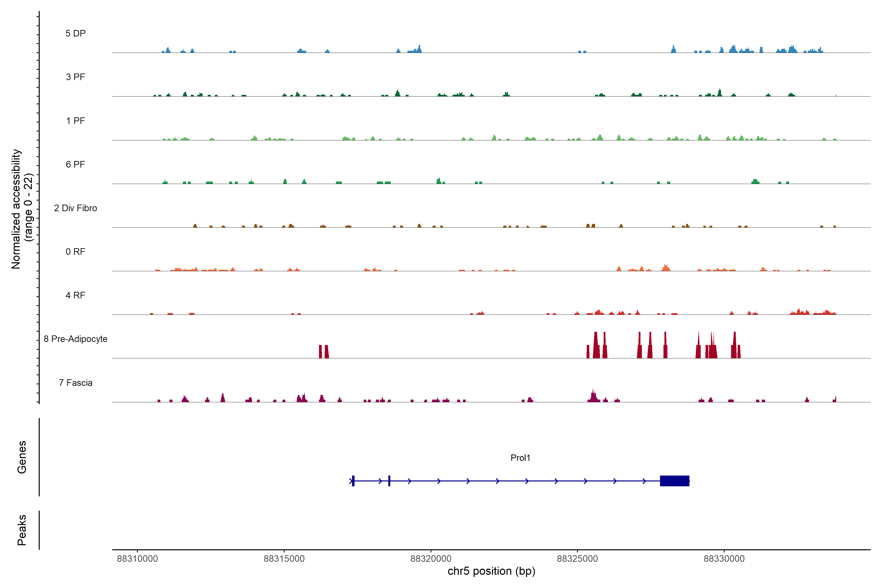Click the "chr5 position (bp)" axis title
Image resolution: width=882 pixels, height=588 pixels.
coord(491,571)
